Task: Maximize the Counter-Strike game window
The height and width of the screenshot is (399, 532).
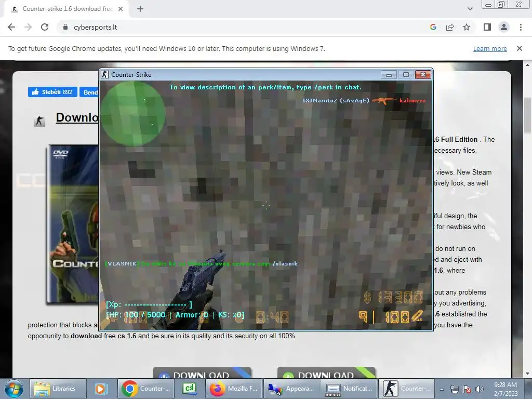Action: (406, 74)
